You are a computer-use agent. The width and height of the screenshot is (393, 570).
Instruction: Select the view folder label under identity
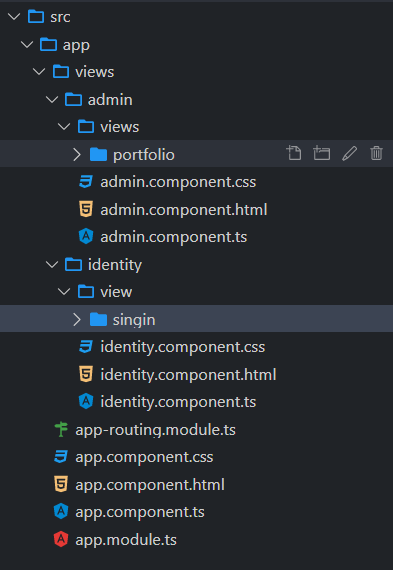click(116, 292)
